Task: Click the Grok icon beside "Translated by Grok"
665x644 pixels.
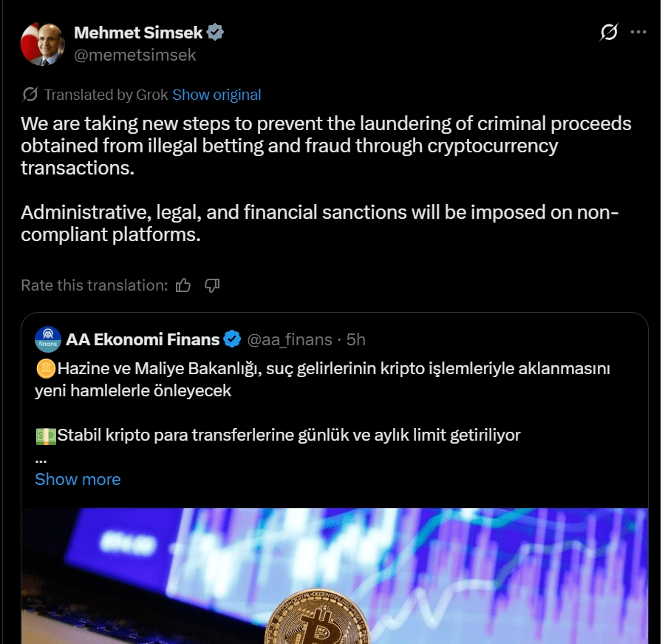Action: 30,95
